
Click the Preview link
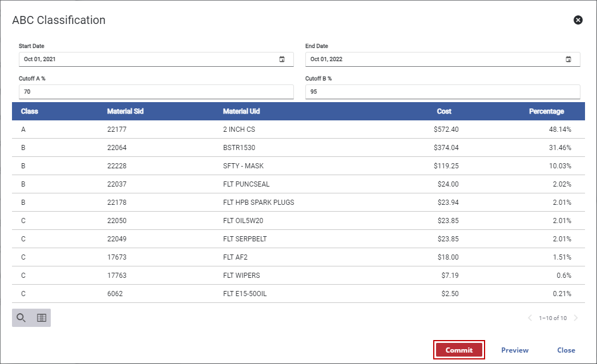pos(514,350)
